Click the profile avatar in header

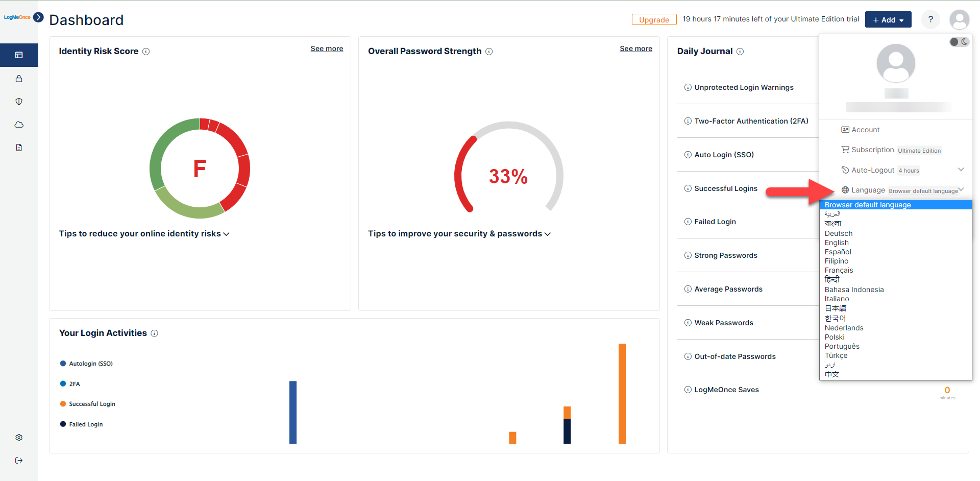tap(960, 20)
